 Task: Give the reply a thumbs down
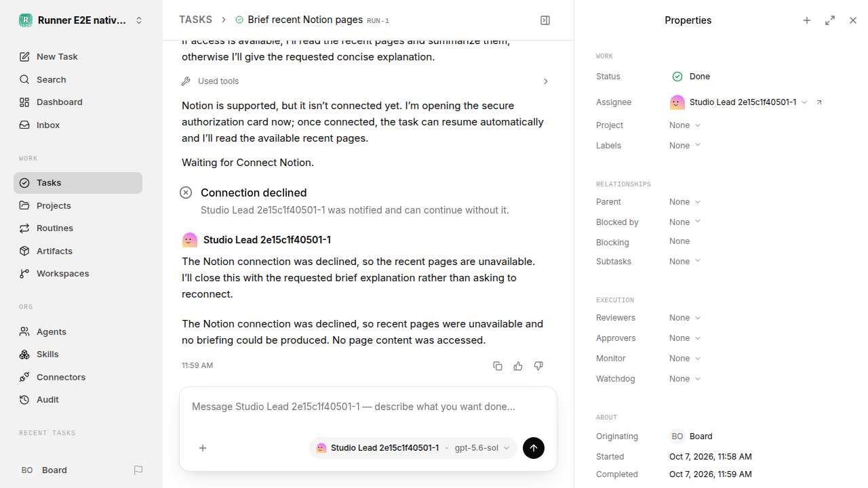(538, 366)
